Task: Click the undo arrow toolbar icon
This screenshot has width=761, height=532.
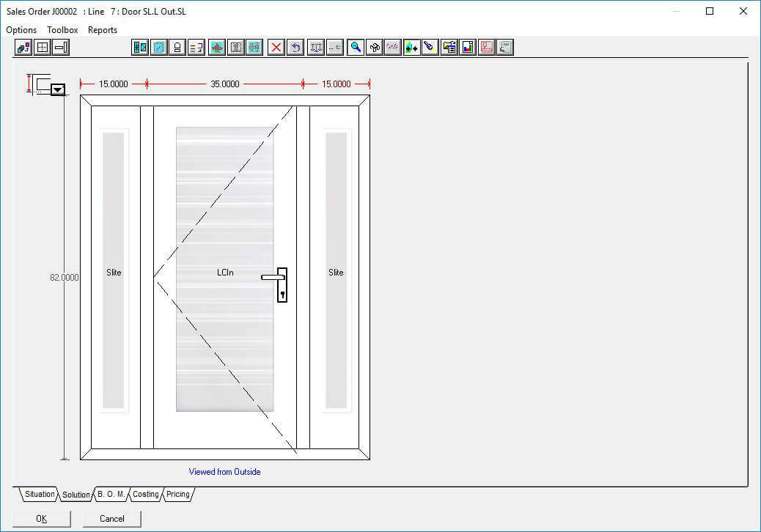Action: point(295,48)
